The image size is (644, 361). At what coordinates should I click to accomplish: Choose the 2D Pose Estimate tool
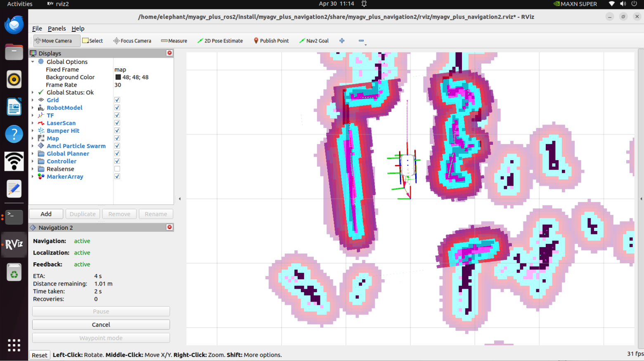[x=220, y=41]
